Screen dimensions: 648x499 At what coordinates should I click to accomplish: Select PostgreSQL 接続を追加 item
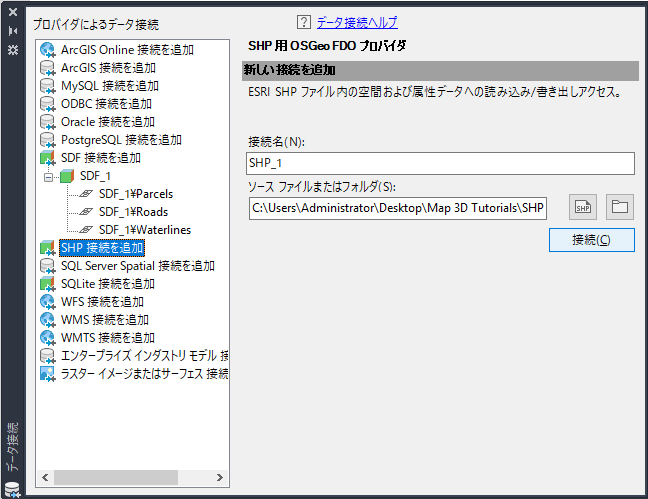coord(121,140)
